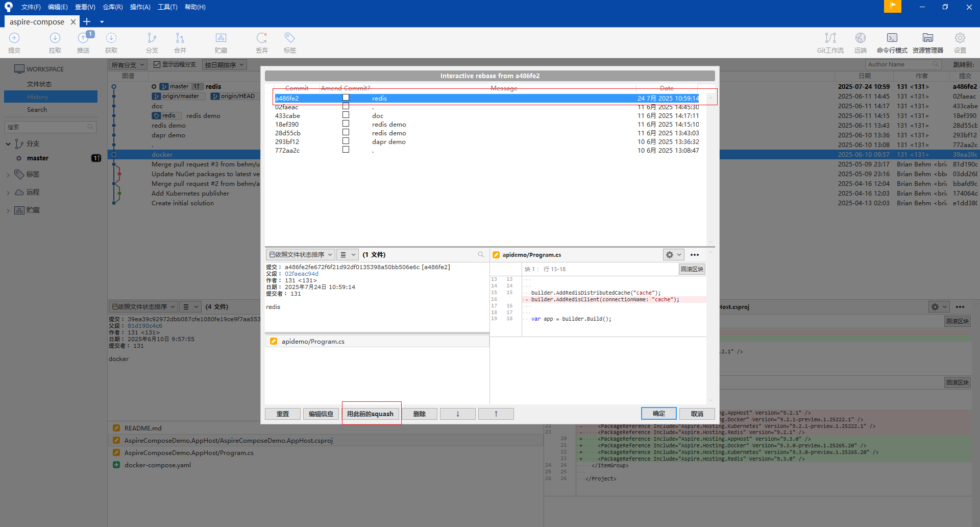Tick amend checkbox for commit 02faeac
Viewport: 980px width, 527px height.
[346, 106]
